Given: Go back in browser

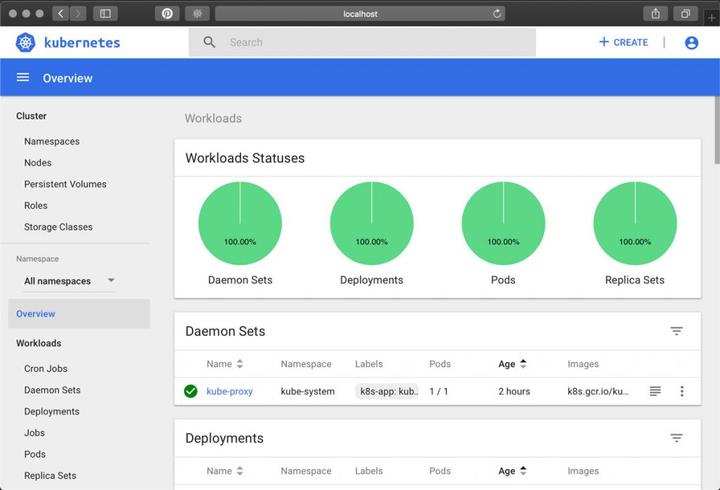Looking at the screenshot, I should tap(61, 13).
